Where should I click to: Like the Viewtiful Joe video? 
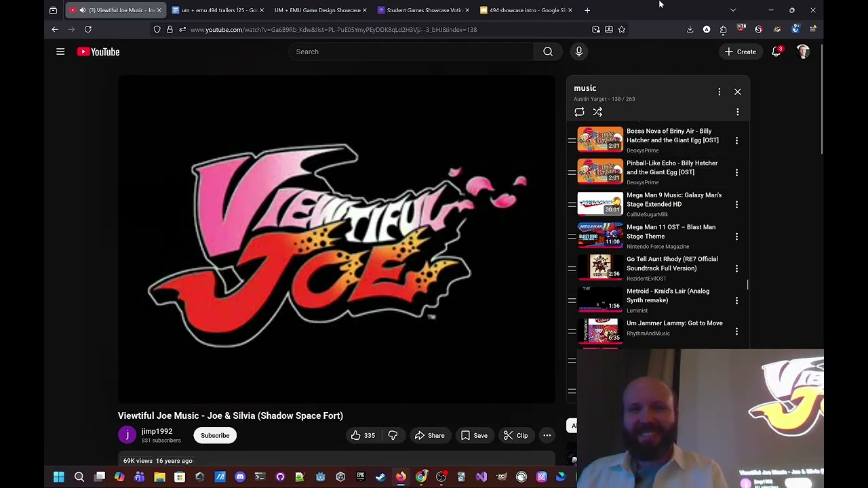click(363, 435)
